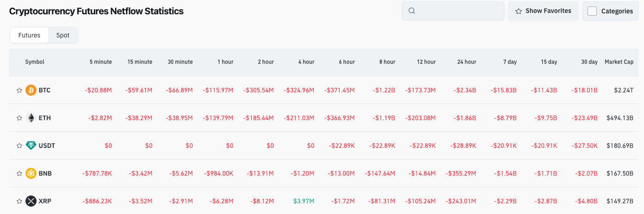Sort by the 24 hour column
Screen dimensions: 644x214
(x=466, y=62)
